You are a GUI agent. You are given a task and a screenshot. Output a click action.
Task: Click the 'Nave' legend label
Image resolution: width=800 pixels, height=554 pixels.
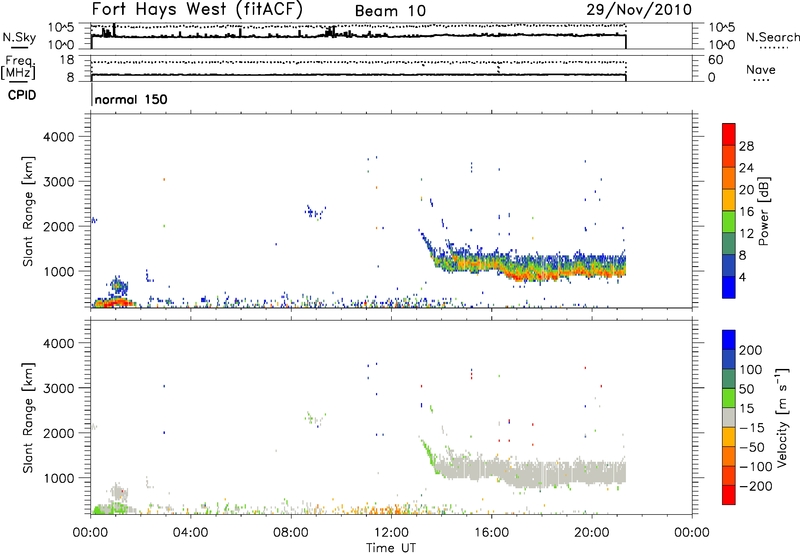click(761, 70)
